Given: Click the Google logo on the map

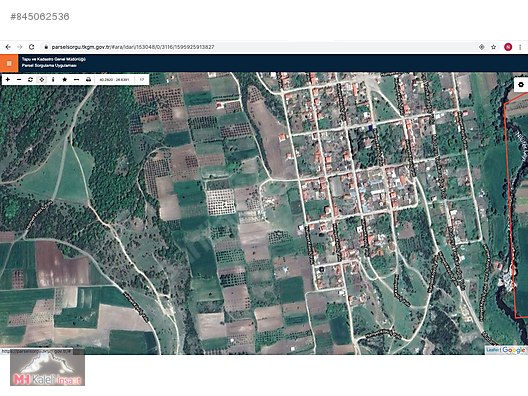Looking at the screenshot, I should [x=514, y=350].
